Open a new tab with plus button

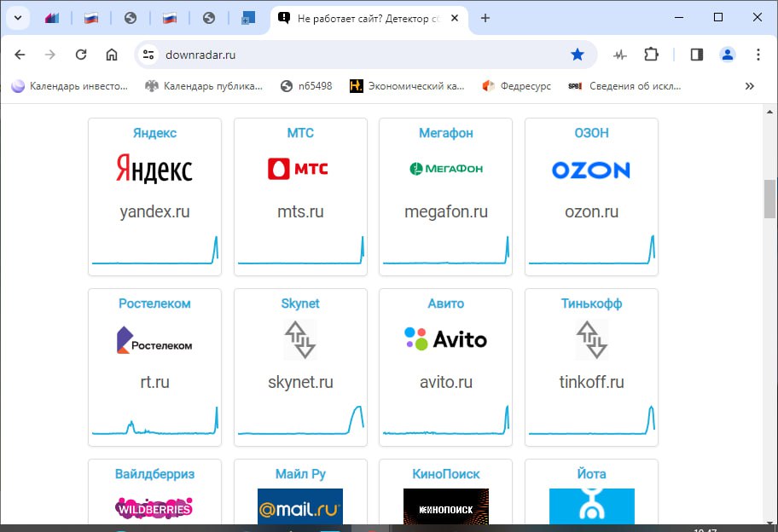(485, 18)
